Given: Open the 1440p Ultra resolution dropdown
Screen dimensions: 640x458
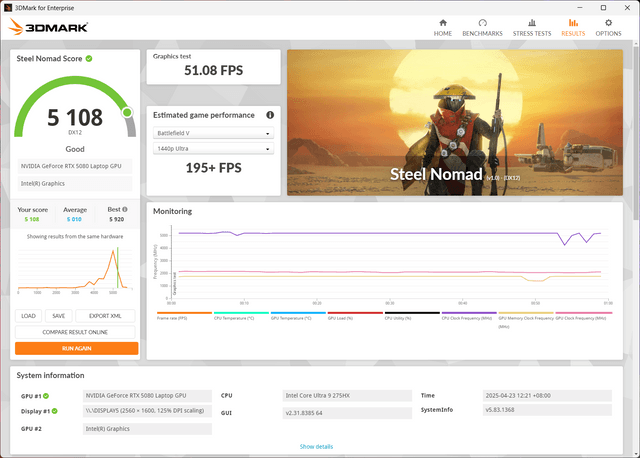Looking at the screenshot, I should pos(213,149).
